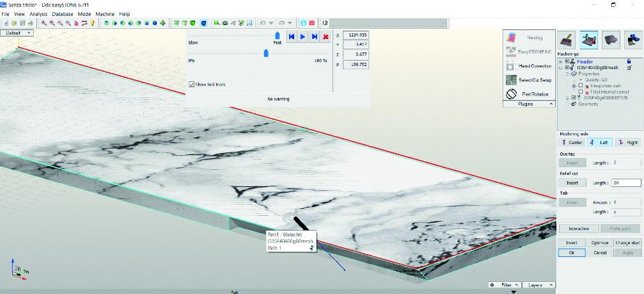644x294 pixels.
Task: Collapse the O35F40400g80mesh tree node
Action: (x=560, y=68)
